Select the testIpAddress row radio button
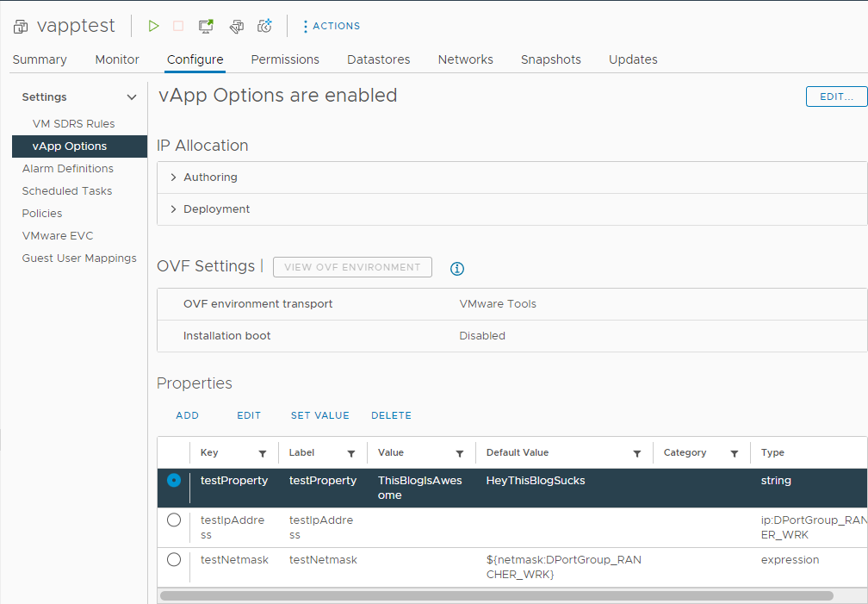The width and height of the screenshot is (868, 604). tap(174, 520)
